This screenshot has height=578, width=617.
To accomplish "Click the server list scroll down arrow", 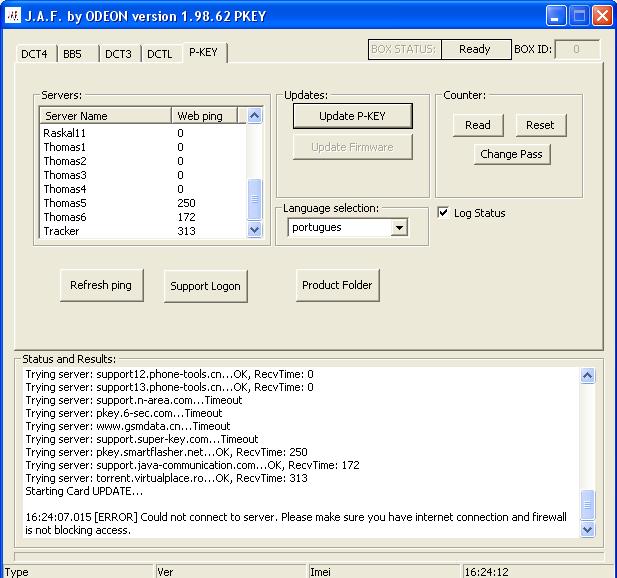I will pos(255,230).
